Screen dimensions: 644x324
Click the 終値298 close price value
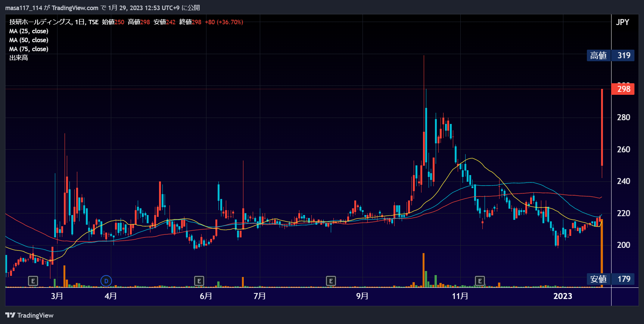click(190, 22)
